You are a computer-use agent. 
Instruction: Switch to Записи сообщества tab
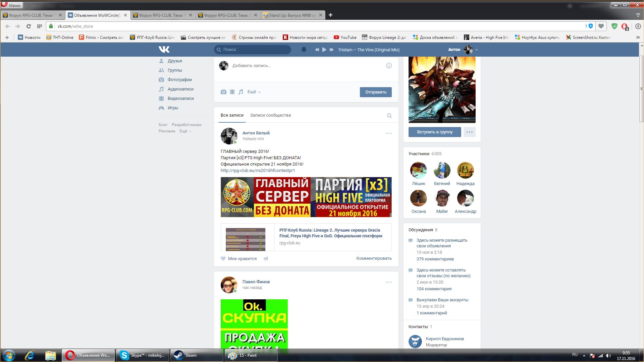click(270, 115)
